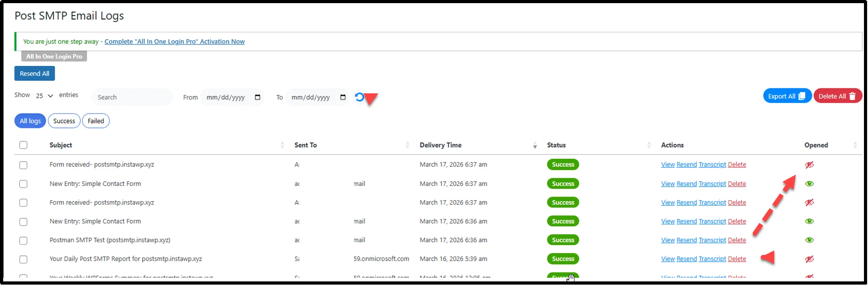Focus the Search logs input field
This screenshot has height=285, width=868.
pyautogui.click(x=132, y=97)
